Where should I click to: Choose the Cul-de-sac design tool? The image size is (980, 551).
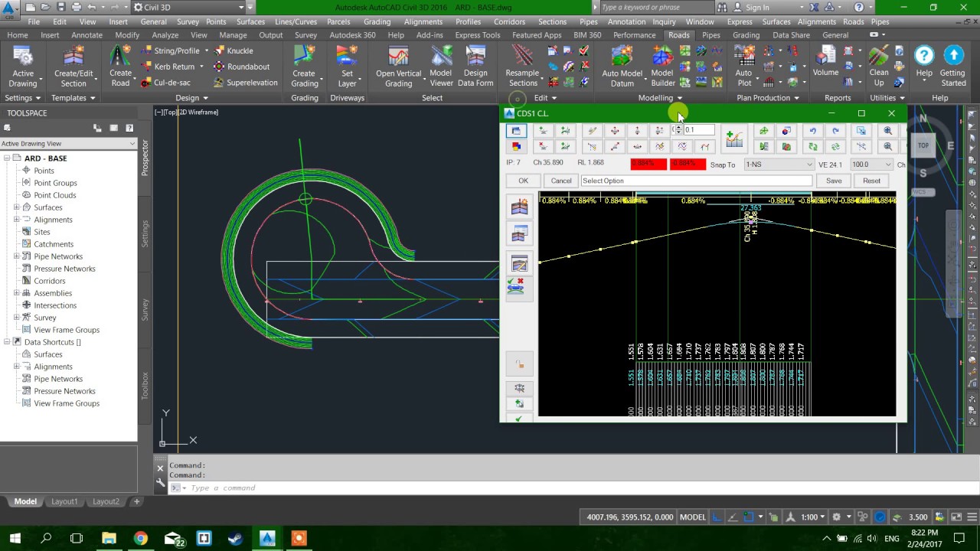[166, 83]
